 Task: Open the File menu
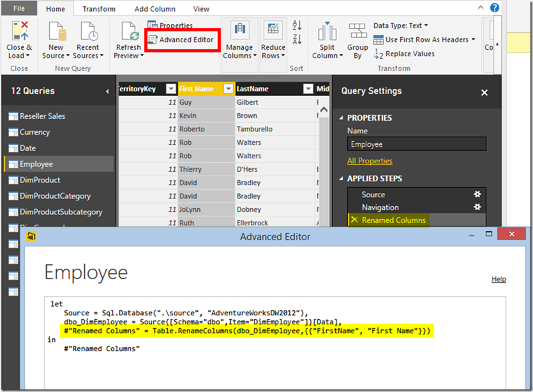[19, 8]
